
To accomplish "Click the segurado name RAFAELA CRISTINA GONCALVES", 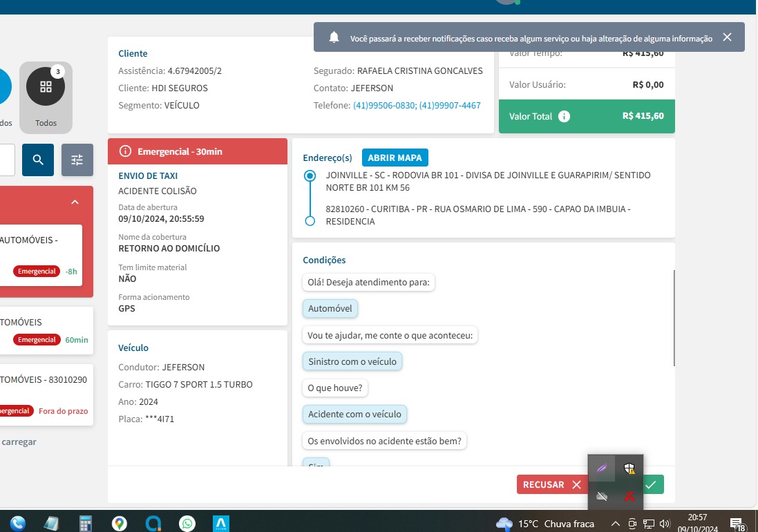I will tap(419, 71).
